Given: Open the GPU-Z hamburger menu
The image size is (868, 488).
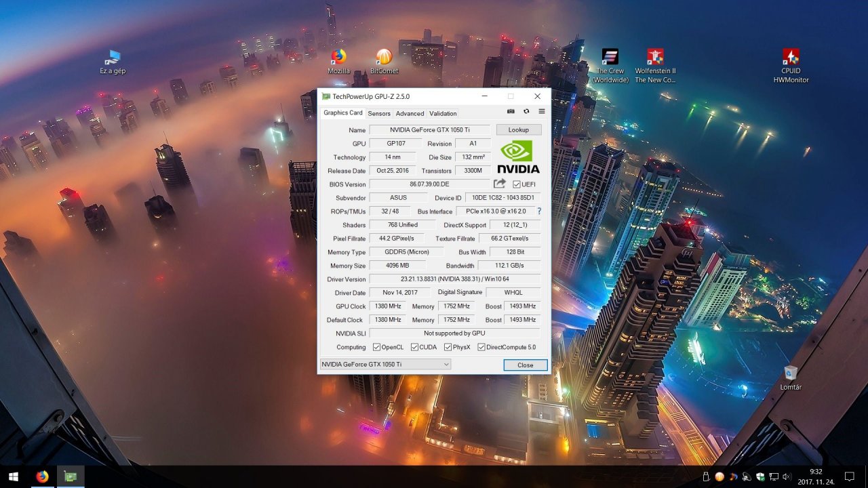Looking at the screenshot, I should (x=542, y=111).
